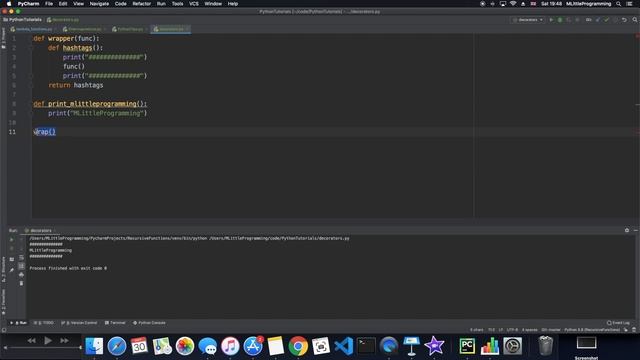Viewport: 640px width, 360px height.
Task: Select line number 11 in the gutter
Action: [12, 132]
